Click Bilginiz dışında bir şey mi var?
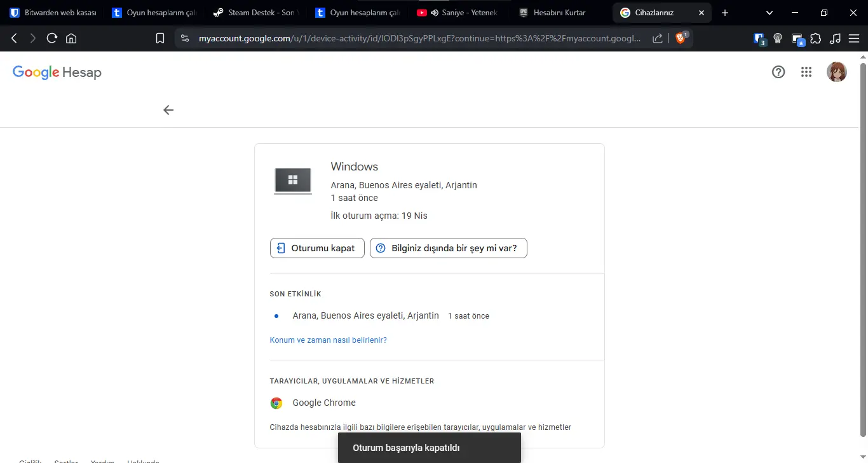 (449, 248)
